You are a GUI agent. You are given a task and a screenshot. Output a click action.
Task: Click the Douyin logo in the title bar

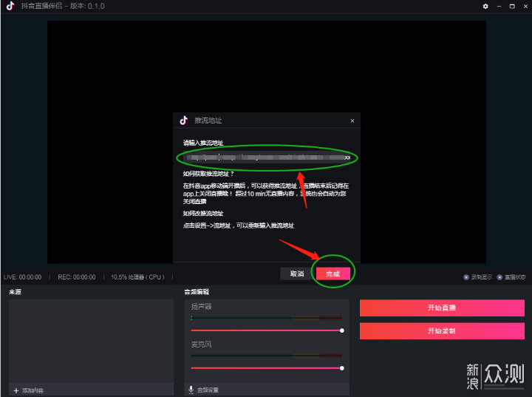tap(10, 6)
